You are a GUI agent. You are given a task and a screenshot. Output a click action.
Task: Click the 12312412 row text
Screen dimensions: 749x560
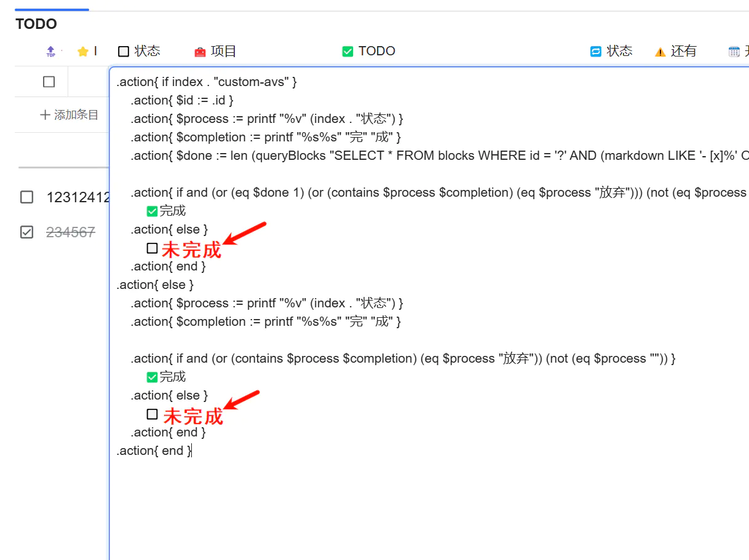pos(78,197)
